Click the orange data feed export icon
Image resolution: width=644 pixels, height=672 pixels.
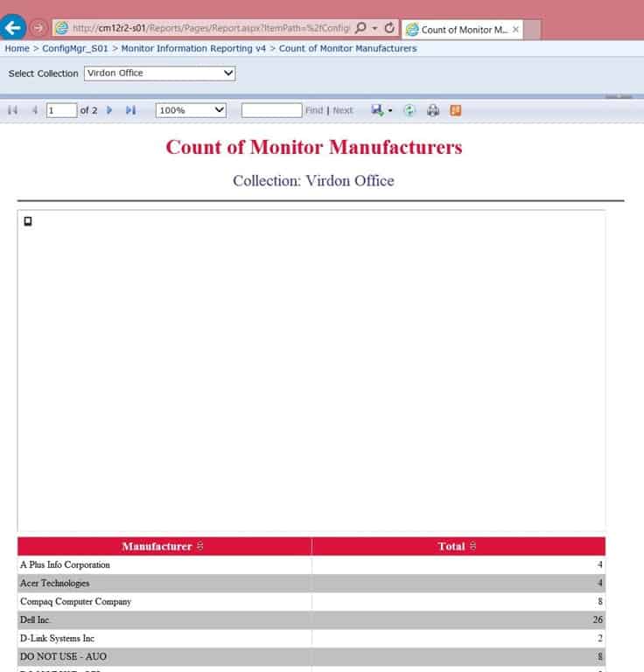(x=456, y=110)
